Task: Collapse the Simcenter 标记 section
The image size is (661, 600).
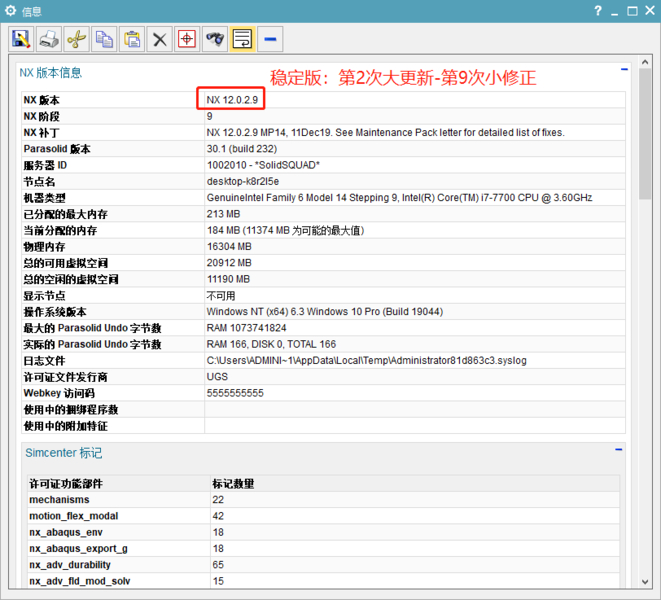Action: coord(618,449)
